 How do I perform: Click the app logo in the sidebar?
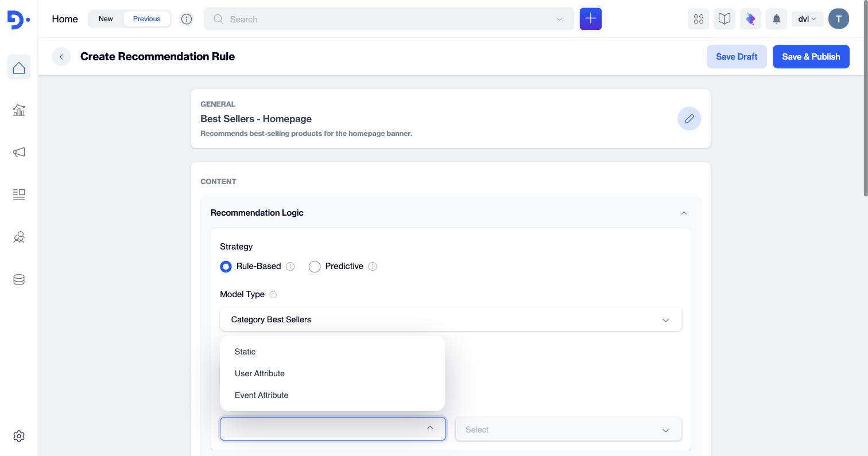coord(18,20)
